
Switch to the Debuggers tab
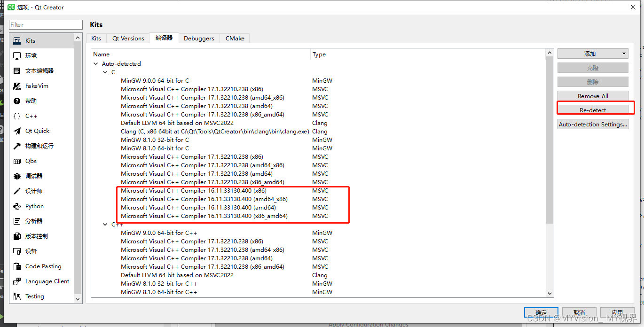(199, 39)
